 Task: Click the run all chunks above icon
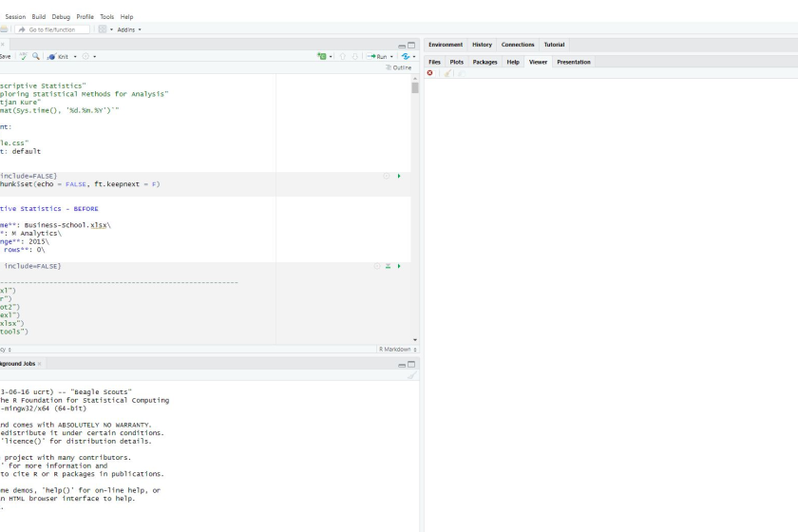tap(389, 266)
